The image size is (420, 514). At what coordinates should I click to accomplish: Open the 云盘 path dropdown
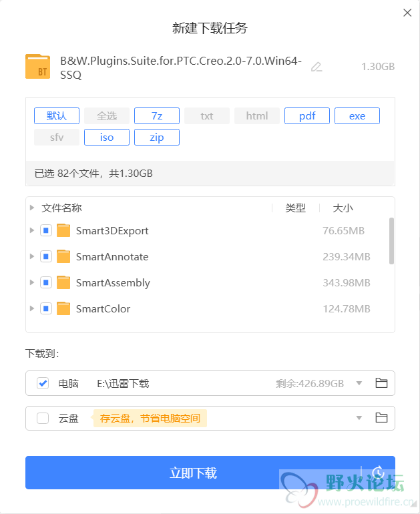point(359,418)
